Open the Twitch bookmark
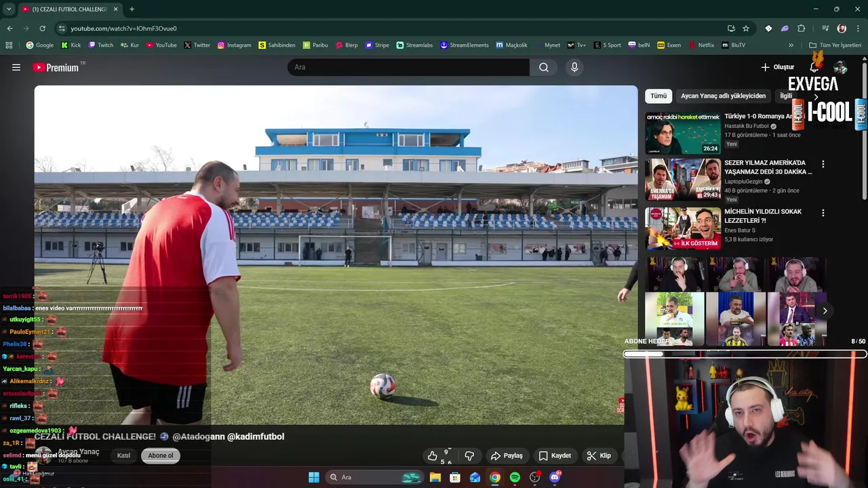The width and height of the screenshot is (868, 488). tap(100, 45)
